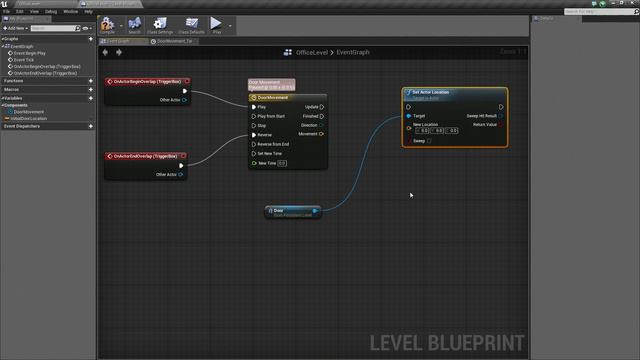Click Other Actor pin on OnActorBeginOverlap node
This screenshot has height=360, width=640.
pos(184,100)
